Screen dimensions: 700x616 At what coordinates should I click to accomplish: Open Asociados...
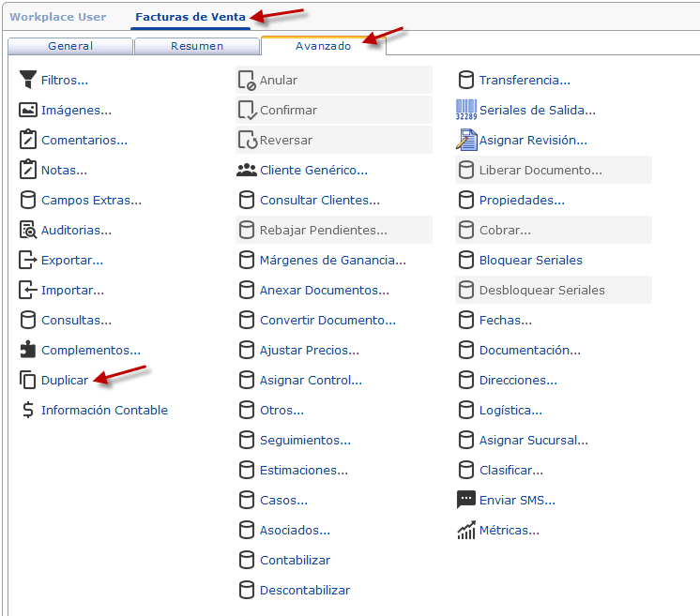click(x=295, y=530)
